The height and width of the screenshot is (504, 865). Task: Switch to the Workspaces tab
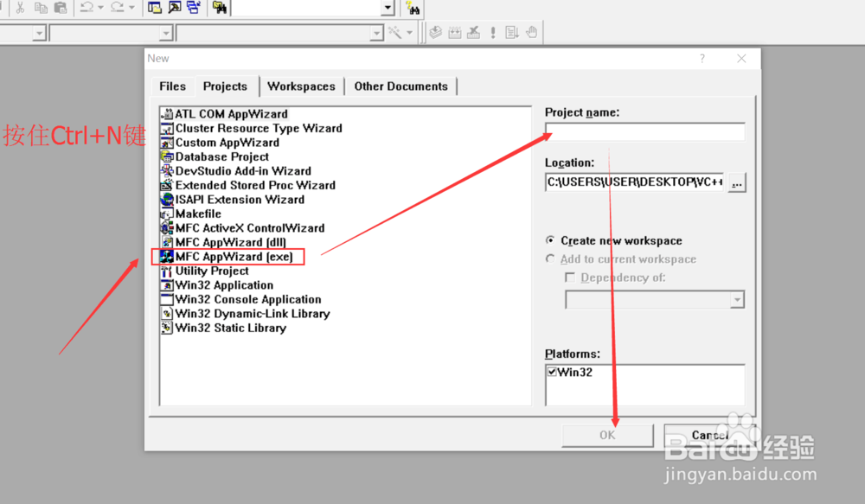(301, 86)
